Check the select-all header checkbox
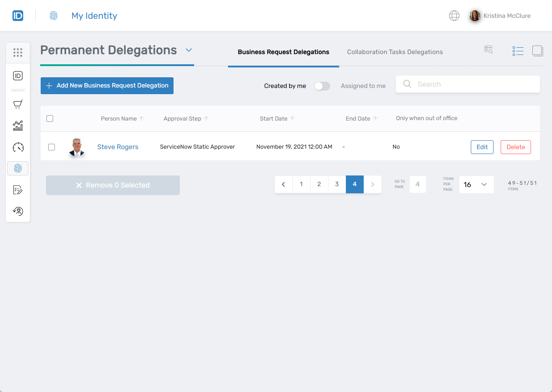552x392 pixels. (x=50, y=118)
